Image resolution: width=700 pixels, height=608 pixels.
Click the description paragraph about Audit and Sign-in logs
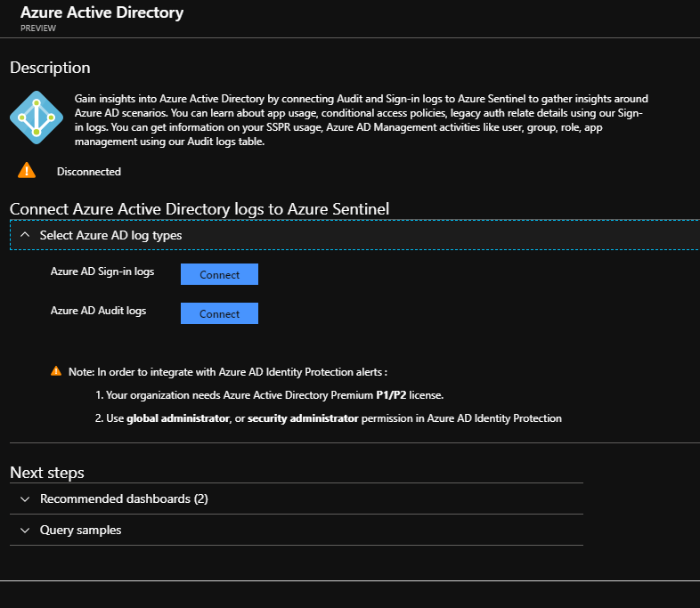[x=362, y=120]
